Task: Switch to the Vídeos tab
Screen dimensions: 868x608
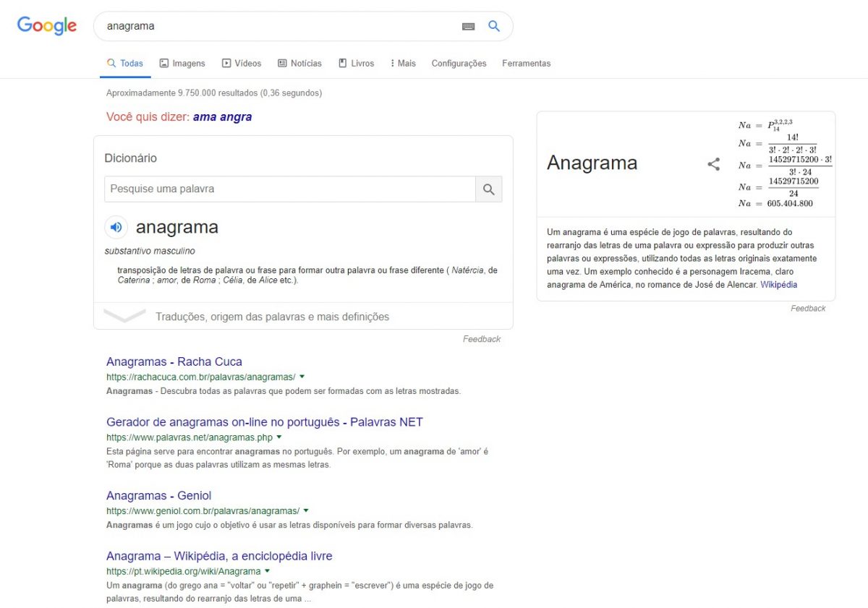Action: pyautogui.click(x=242, y=64)
